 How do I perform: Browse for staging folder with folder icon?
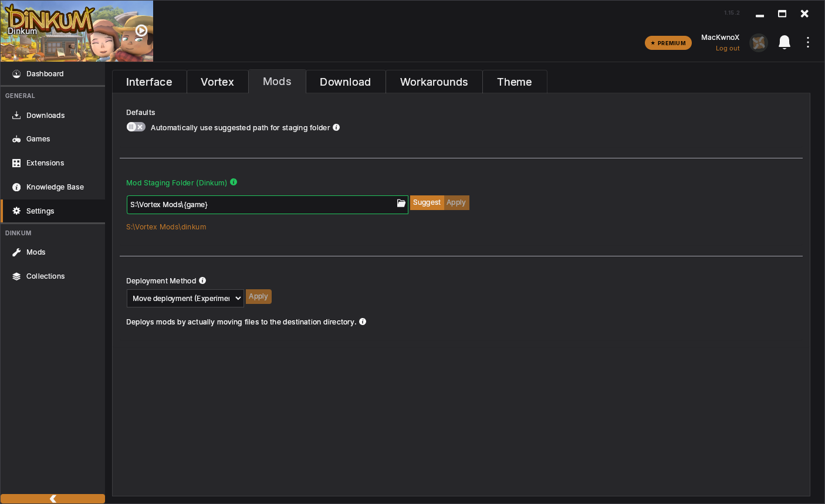(401, 204)
